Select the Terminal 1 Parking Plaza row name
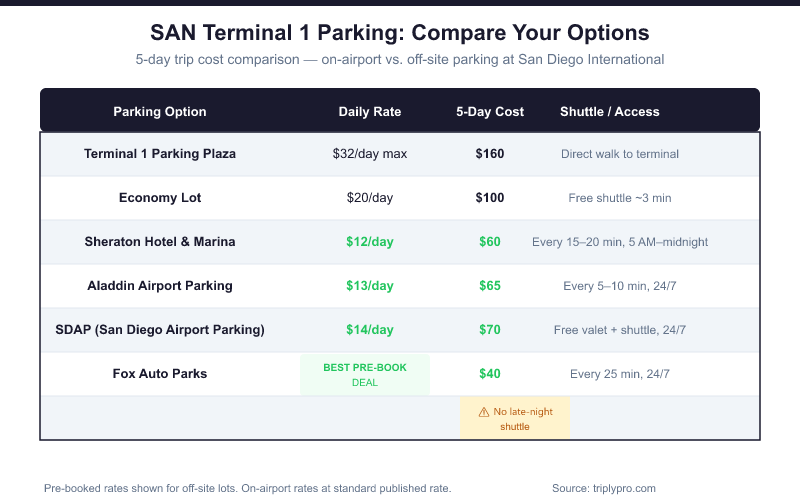 pyautogui.click(x=160, y=154)
